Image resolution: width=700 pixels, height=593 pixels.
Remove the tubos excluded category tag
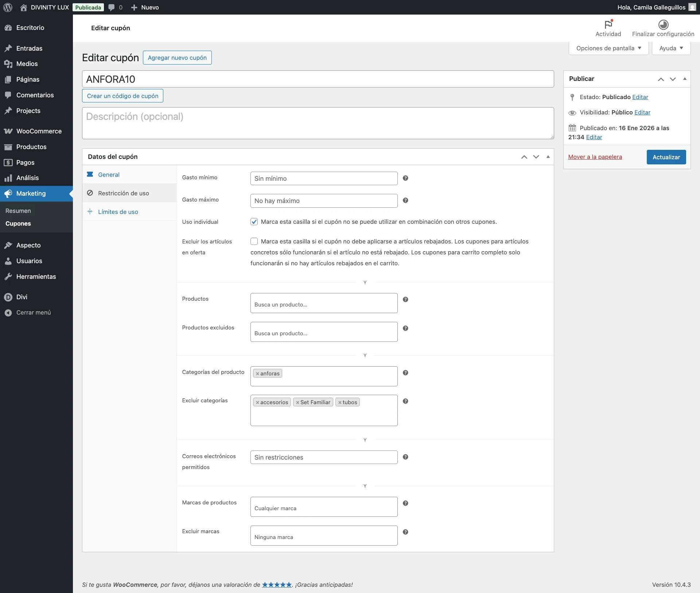pos(340,402)
